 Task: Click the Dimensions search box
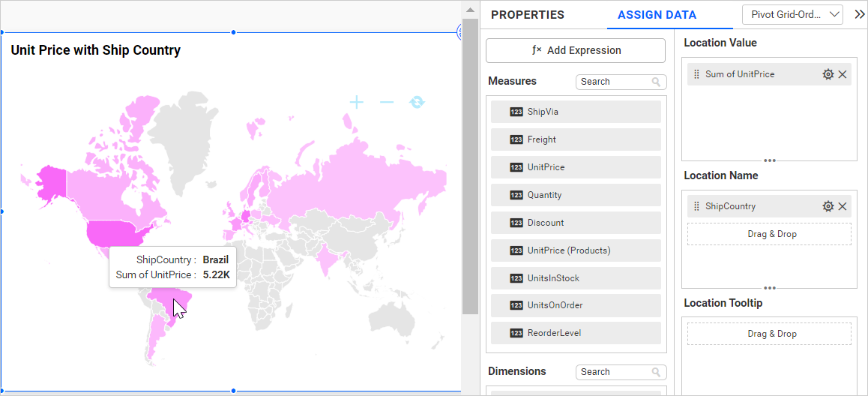point(615,372)
